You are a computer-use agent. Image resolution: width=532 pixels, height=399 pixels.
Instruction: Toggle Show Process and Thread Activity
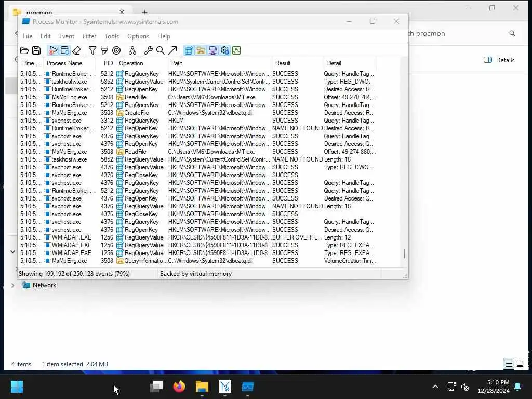(224, 50)
